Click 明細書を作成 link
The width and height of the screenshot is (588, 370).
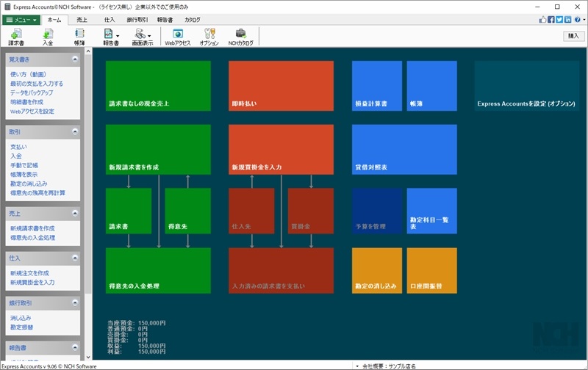[x=26, y=102]
